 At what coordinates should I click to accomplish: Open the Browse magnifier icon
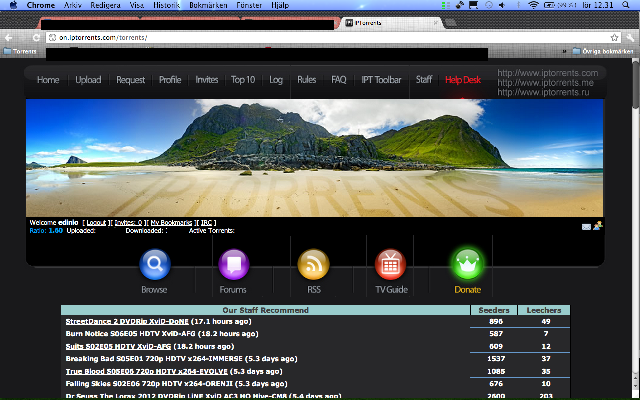(x=155, y=264)
